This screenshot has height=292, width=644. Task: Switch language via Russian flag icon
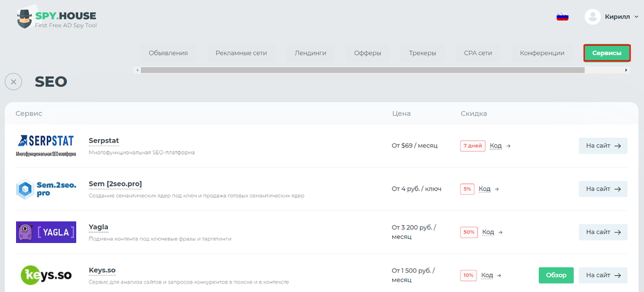click(x=562, y=17)
